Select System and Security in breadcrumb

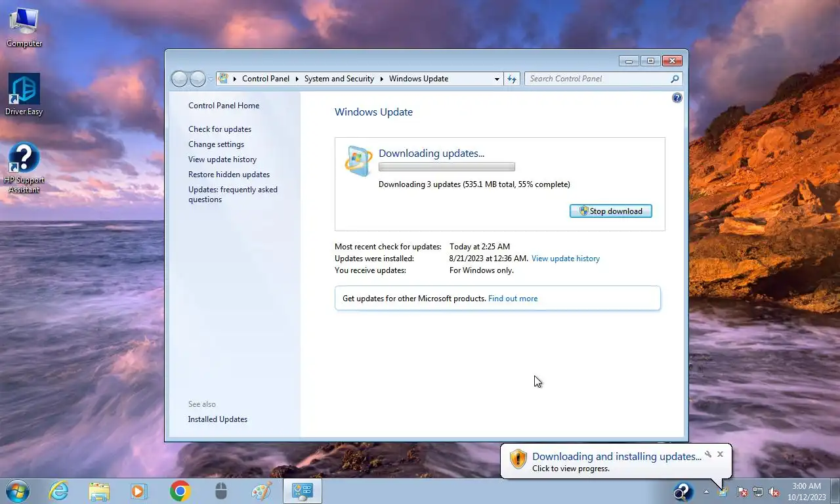[x=339, y=79]
